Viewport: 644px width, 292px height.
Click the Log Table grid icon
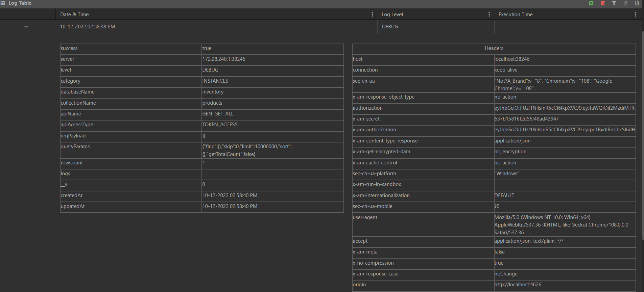[3, 3]
